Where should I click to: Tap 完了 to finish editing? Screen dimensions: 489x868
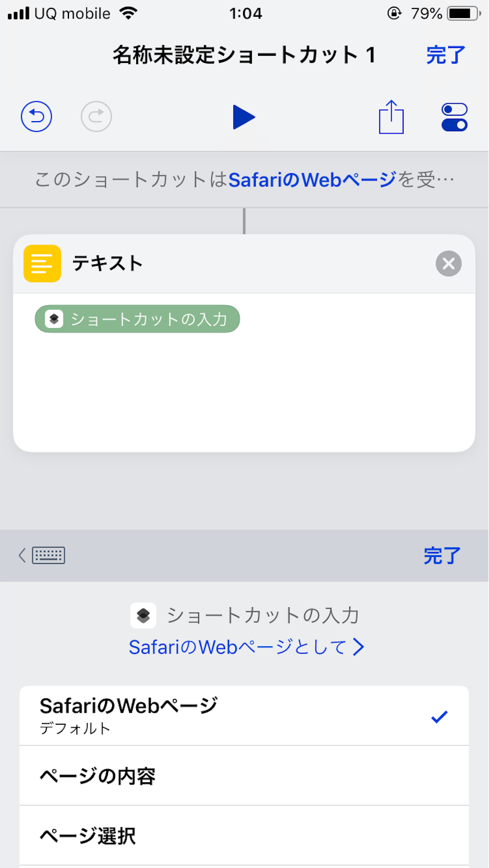click(x=445, y=55)
